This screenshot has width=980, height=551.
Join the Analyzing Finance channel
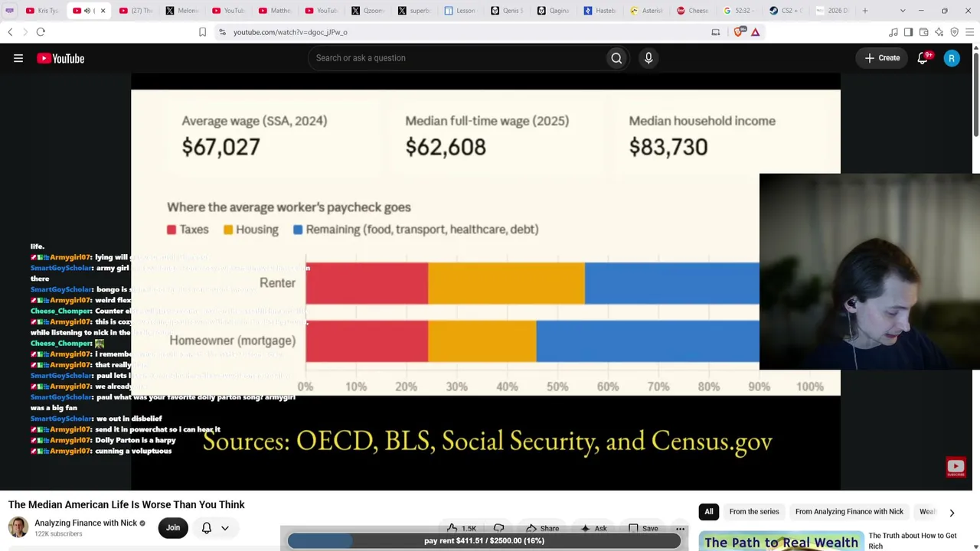(173, 527)
